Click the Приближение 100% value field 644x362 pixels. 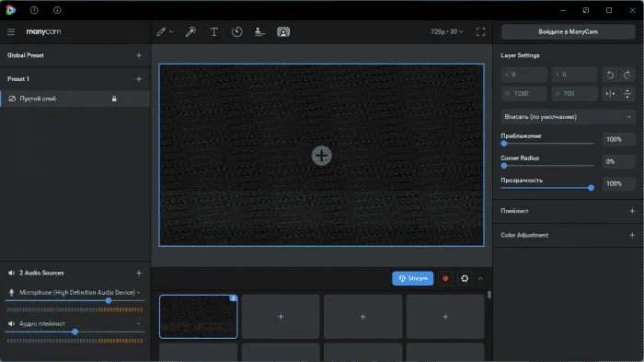click(x=618, y=139)
